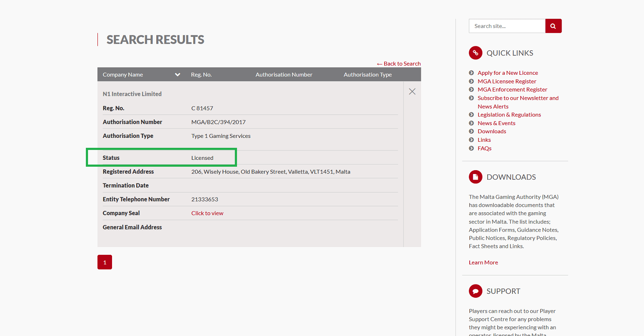Image resolution: width=644 pixels, height=336 pixels.
Task: Select pagination page 1 button
Action: click(105, 262)
